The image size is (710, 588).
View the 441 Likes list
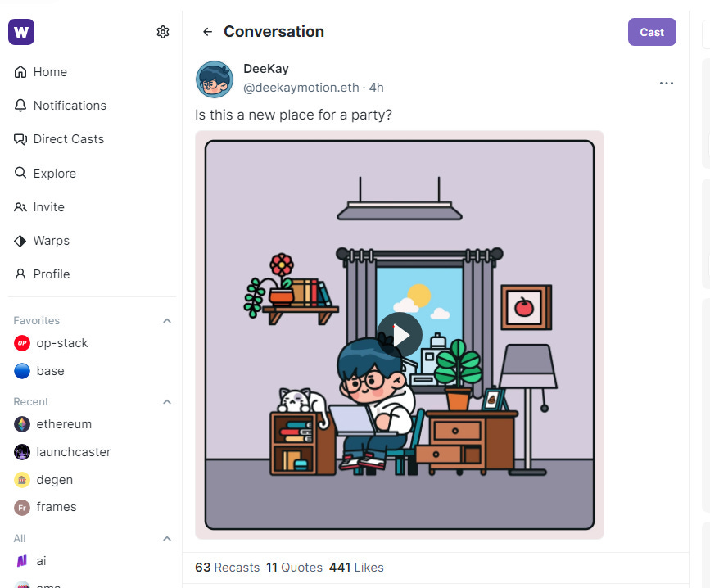coord(356,568)
